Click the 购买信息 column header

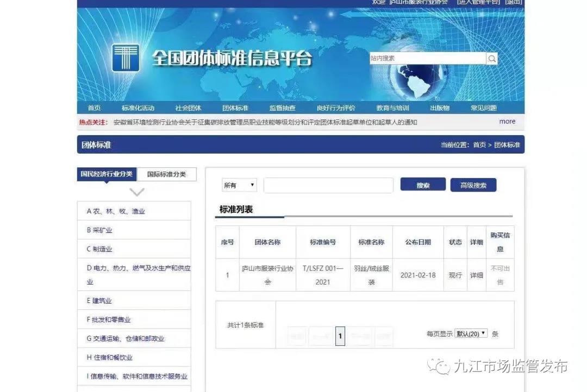[500, 242]
